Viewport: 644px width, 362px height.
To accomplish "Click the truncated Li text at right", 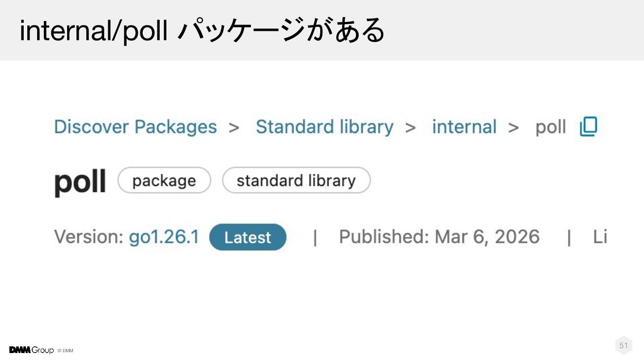I will click(600, 237).
